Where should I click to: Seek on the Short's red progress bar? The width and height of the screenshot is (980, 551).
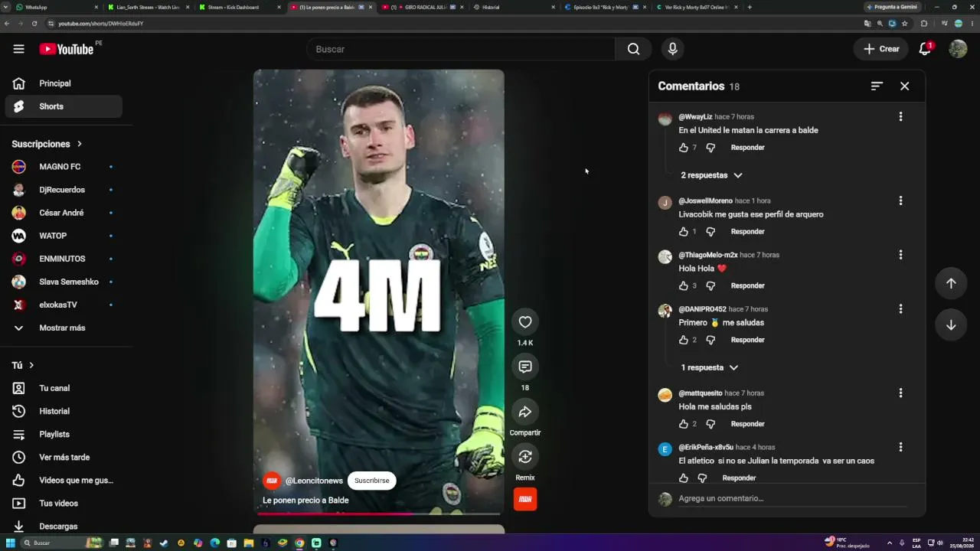click(x=379, y=514)
